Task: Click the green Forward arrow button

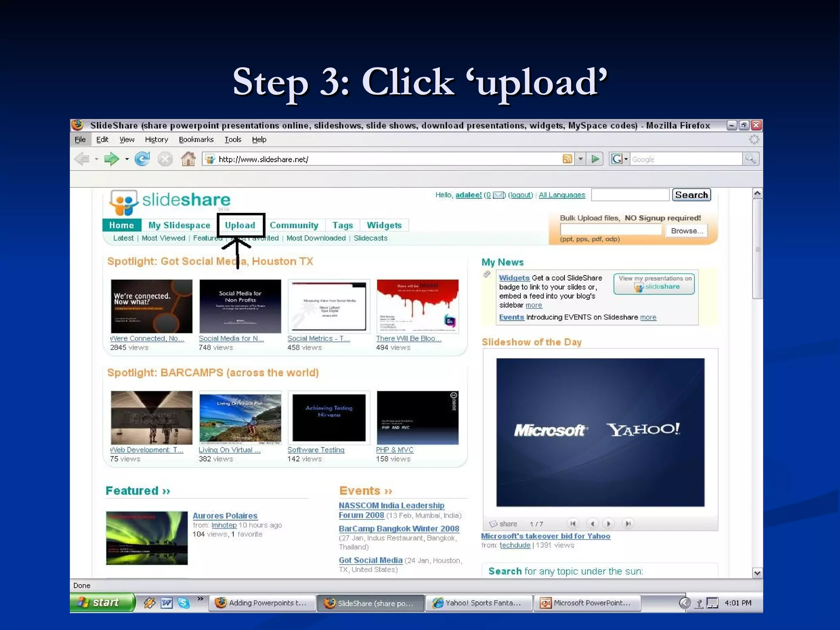Action: (x=111, y=159)
